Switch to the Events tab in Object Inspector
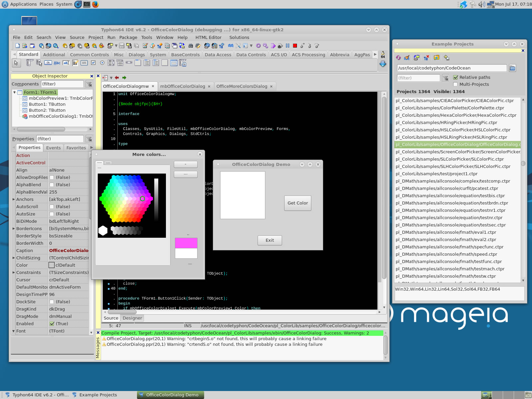The image size is (532, 399). click(x=53, y=148)
